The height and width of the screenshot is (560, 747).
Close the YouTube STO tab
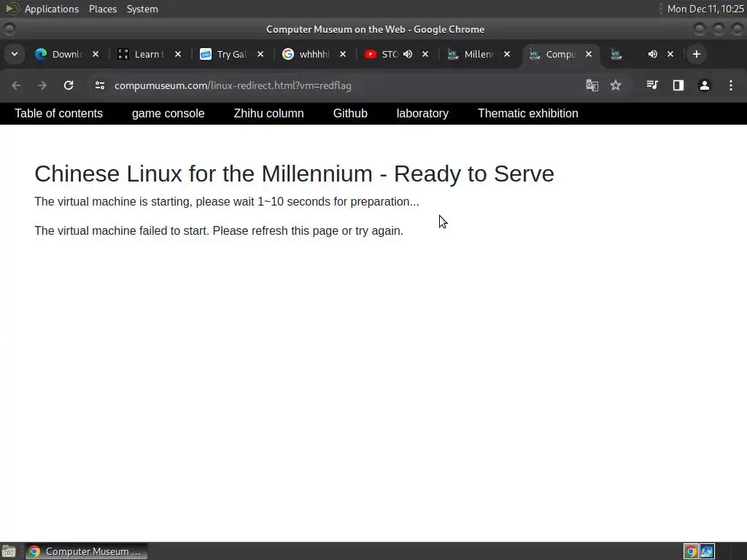point(425,54)
